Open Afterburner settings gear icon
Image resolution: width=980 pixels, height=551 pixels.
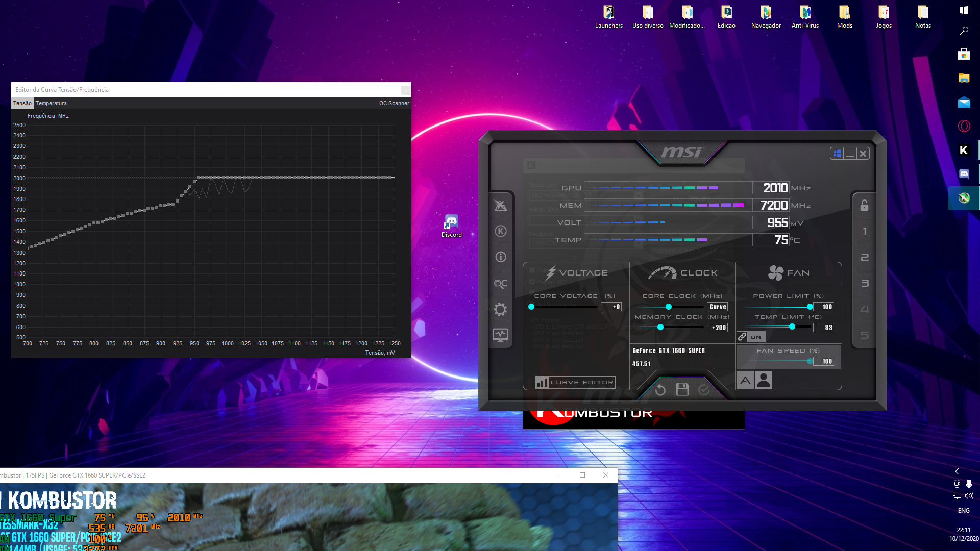pyautogui.click(x=501, y=309)
